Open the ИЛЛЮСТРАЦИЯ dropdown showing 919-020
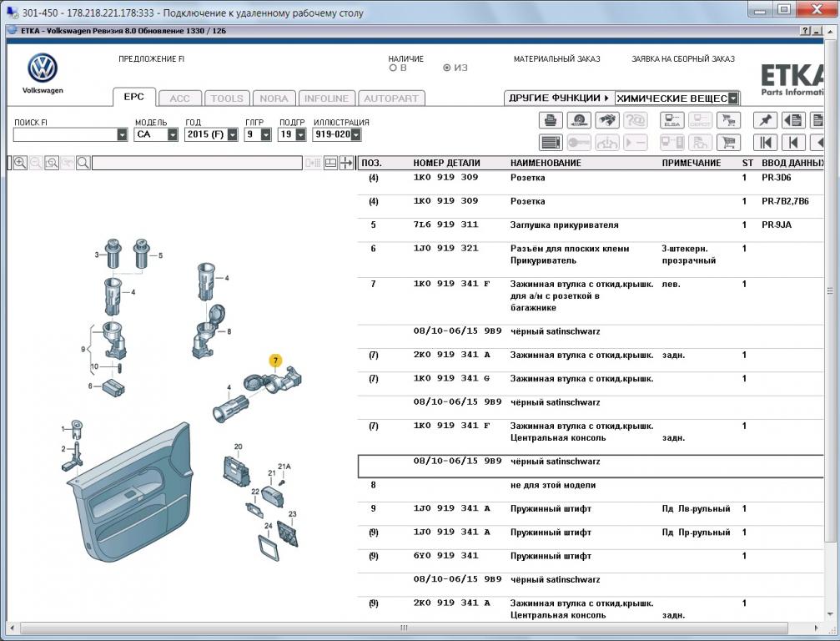 [355, 134]
